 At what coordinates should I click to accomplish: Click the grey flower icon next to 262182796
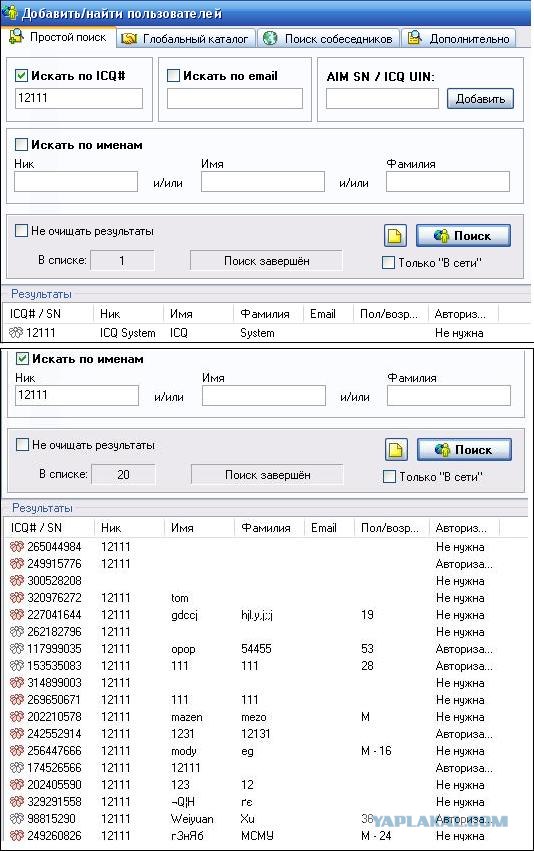[x=17, y=632]
